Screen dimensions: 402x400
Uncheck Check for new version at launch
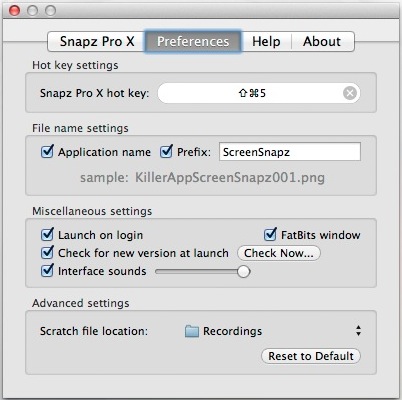(x=47, y=253)
